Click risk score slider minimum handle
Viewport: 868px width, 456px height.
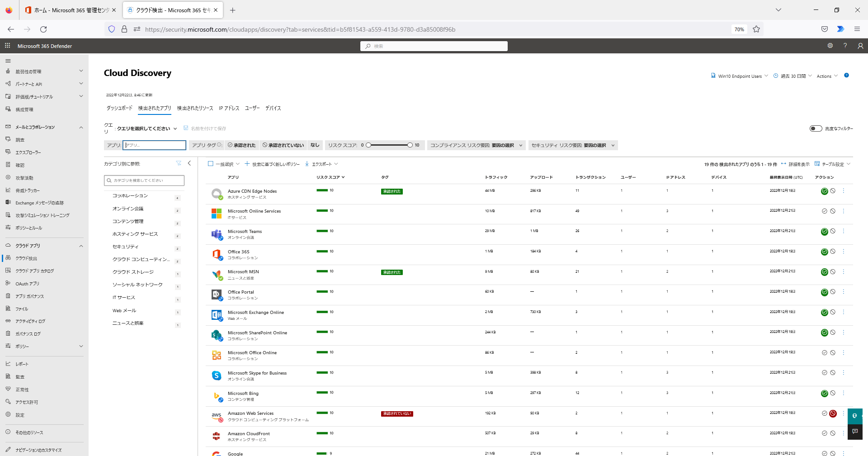[368, 145]
